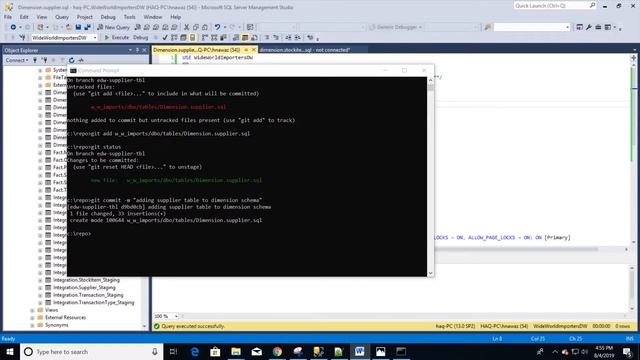
Task: Click the highlighted Results to Grid icon
Action: (245, 38)
